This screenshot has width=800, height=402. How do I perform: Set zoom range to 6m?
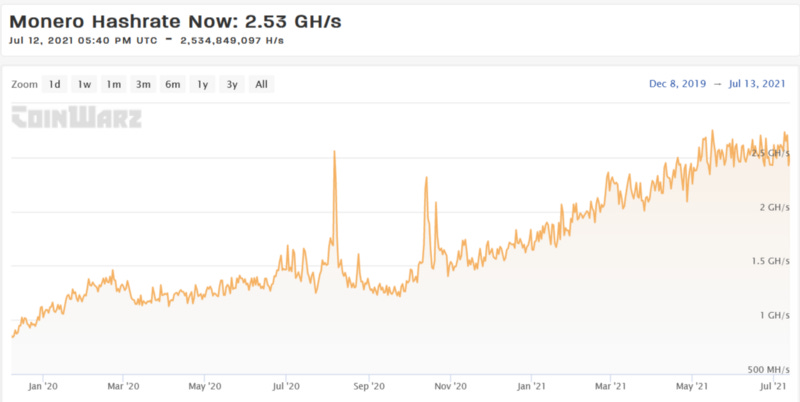coord(172,84)
